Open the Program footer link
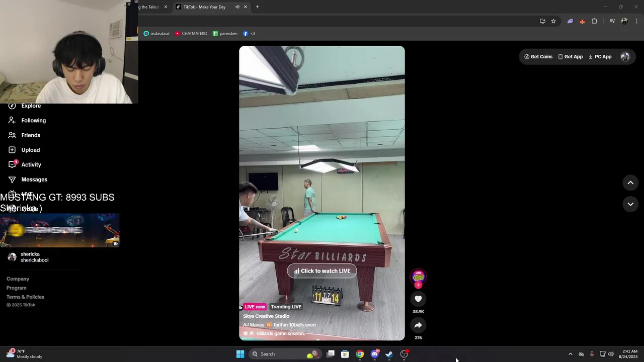This screenshot has height=362, width=644. click(x=16, y=288)
